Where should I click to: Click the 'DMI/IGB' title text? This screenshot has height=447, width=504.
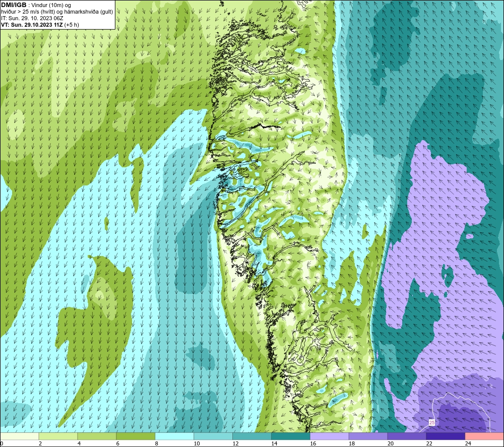[x=14, y=5]
